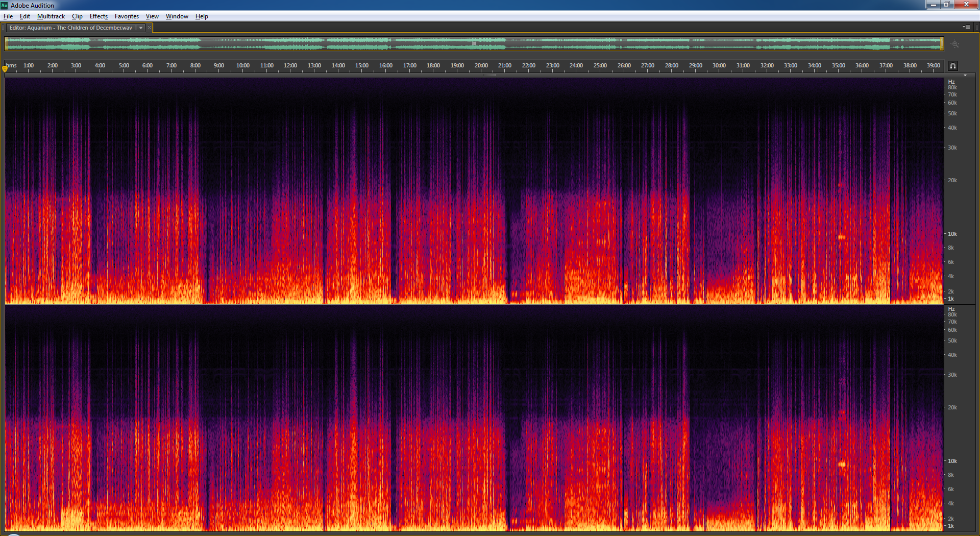This screenshot has width=980, height=536.
Task: Select the Editor: Aquarium - The Children of December.wav tab
Action: (70, 28)
